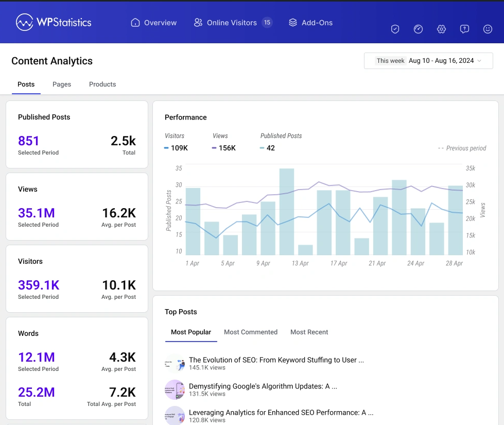Click the 145.1K views text
Image resolution: width=504 pixels, height=425 pixels.
tap(207, 368)
